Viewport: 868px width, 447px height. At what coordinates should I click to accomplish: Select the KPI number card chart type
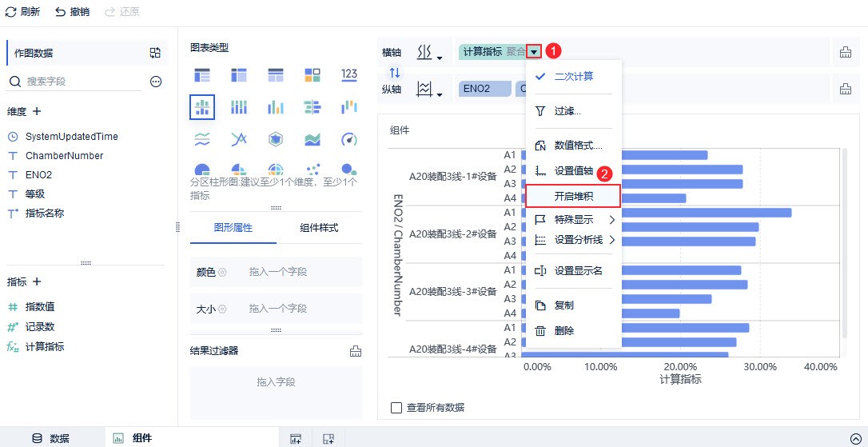click(x=348, y=74)
